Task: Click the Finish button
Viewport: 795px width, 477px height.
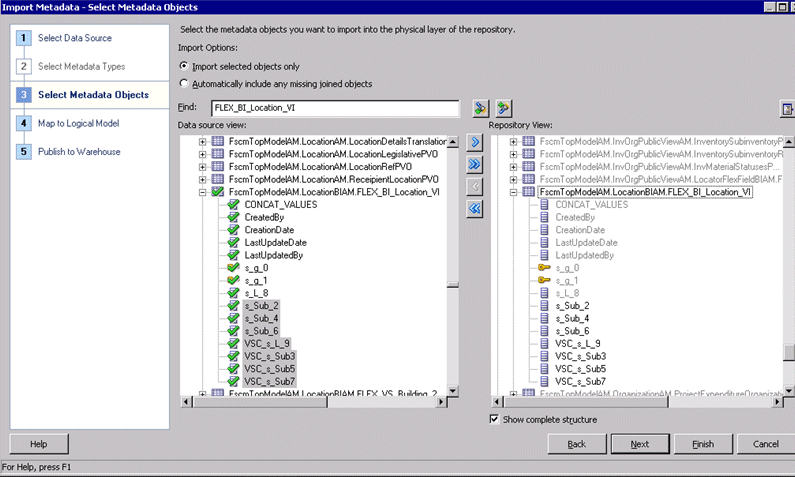Action: coord(703,444)
